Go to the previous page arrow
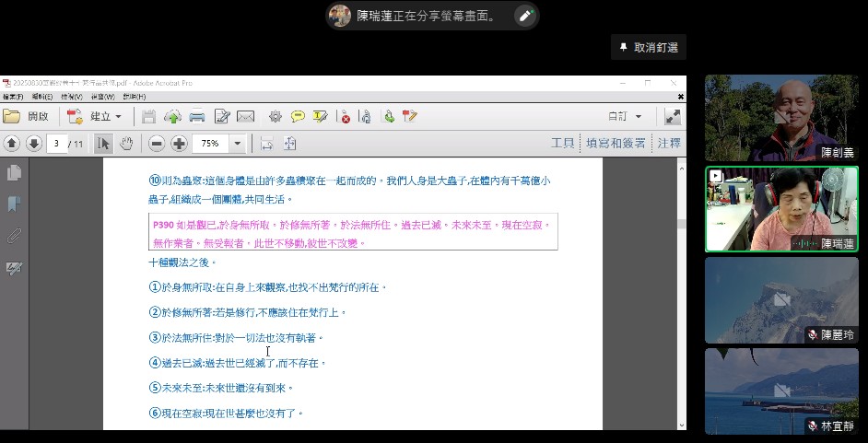Viewport: 868px width, 443px height. click(12, 144)
